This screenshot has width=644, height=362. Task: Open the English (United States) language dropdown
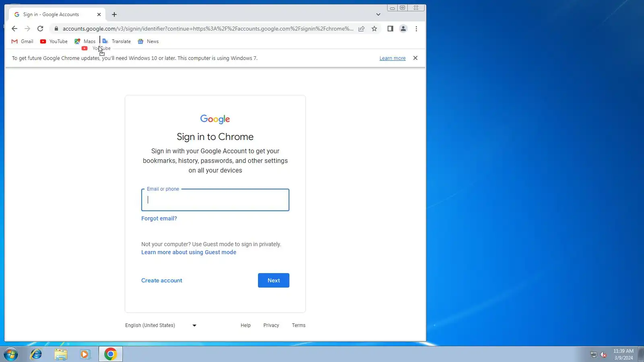[161, 325]
